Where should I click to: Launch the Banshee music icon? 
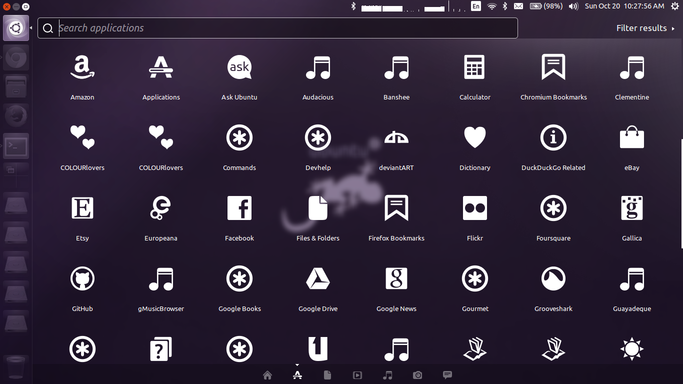(396, 67)
